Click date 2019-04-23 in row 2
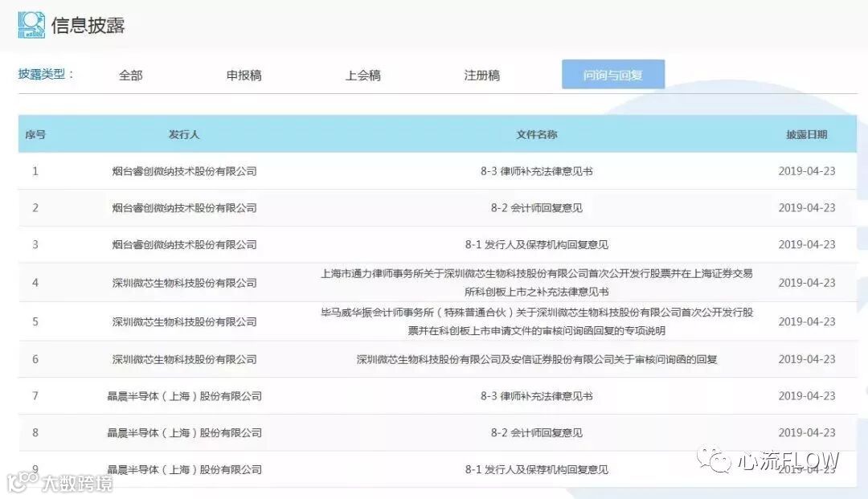The height and width of the screenshot is (499, 868). click(x=807, y=208)
